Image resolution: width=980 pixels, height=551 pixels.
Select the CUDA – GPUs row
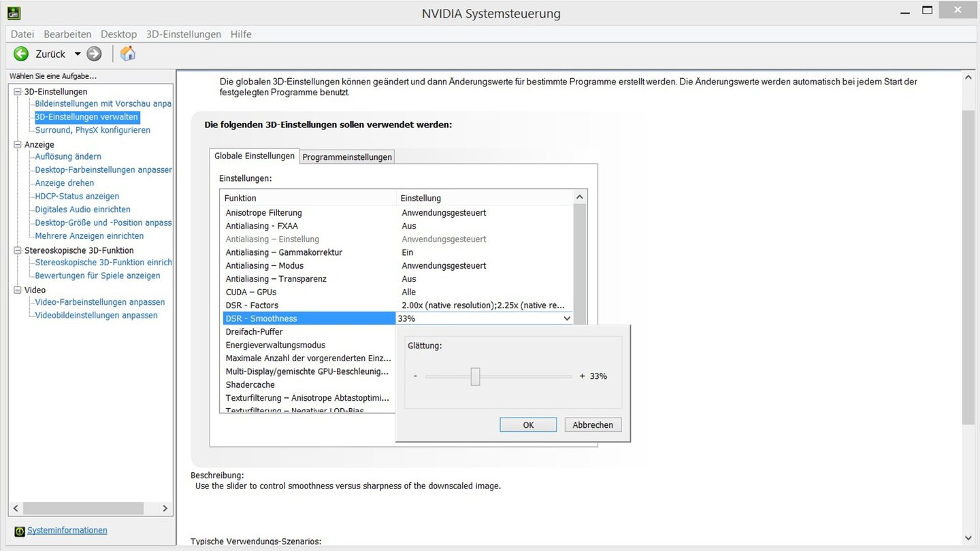pos(398,292)
